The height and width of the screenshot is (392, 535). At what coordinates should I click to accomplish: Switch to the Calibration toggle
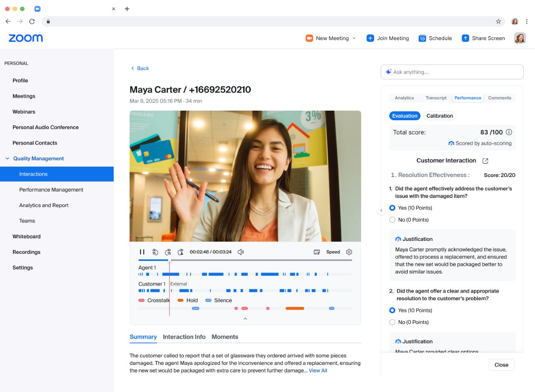440,116
